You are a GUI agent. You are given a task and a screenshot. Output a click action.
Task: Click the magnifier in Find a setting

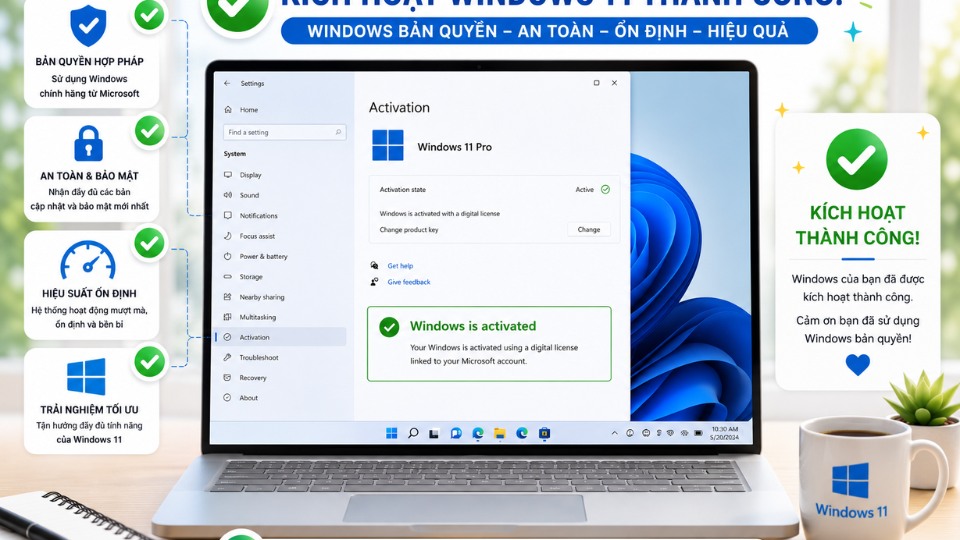(x=338, y=132)
